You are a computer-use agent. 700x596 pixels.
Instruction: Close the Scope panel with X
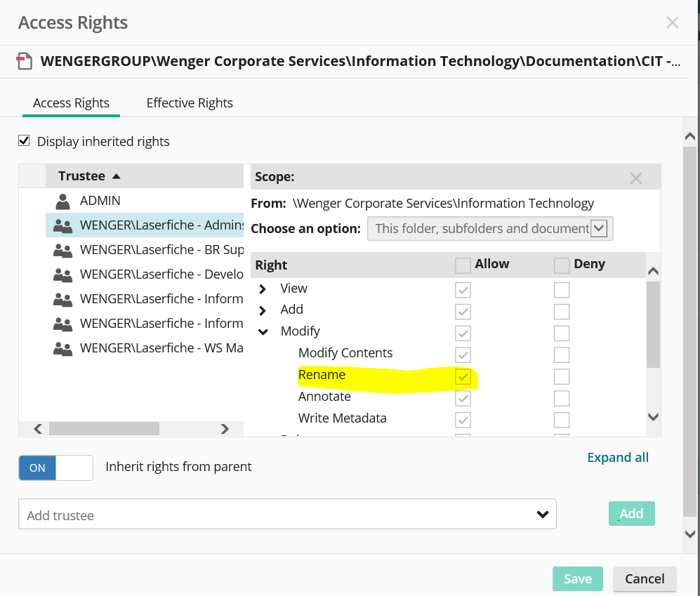click(636, 178)
